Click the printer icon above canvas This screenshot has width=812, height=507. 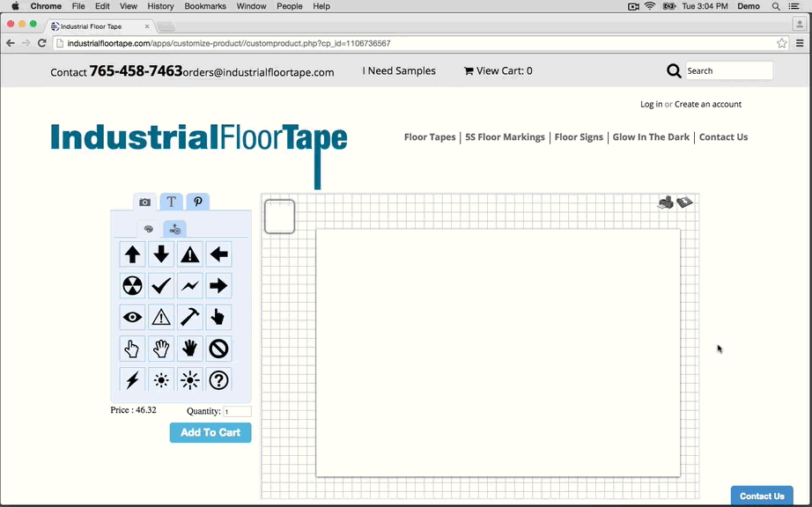click(x=666, y=202)
